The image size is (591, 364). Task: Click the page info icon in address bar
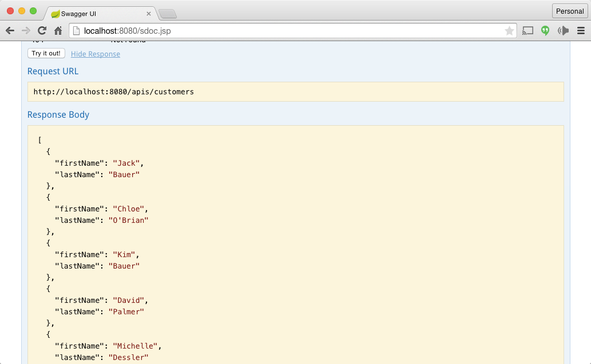point(76,31)
